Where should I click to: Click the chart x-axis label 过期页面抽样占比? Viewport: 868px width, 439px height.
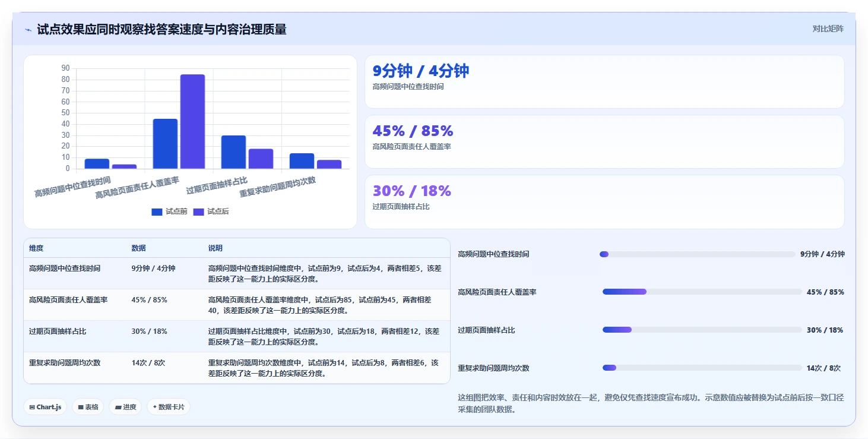(217, 186)
